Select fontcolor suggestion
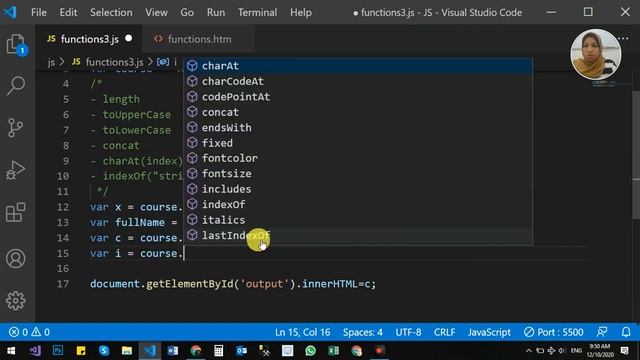 (358, 158)
